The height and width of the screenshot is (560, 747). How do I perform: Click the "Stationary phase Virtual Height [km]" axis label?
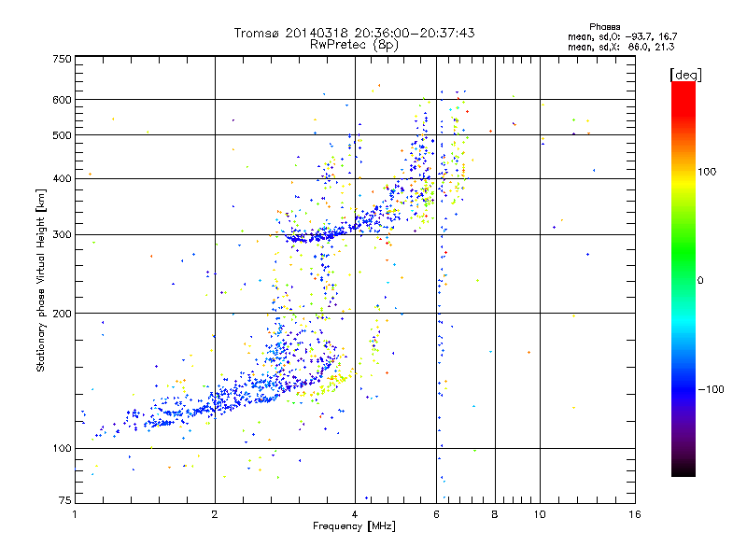click(x=41, y=280)
